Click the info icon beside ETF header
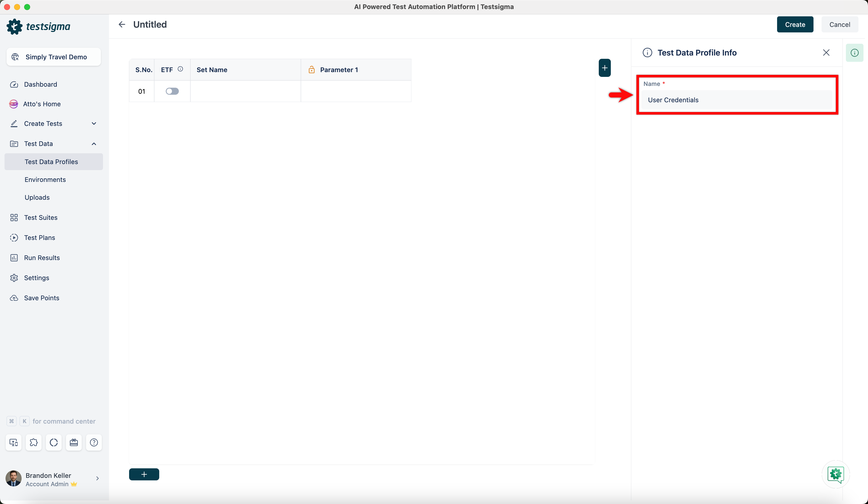Image resolution: width=868 pixels, height=504 pixels. click(x=180, y=69)
